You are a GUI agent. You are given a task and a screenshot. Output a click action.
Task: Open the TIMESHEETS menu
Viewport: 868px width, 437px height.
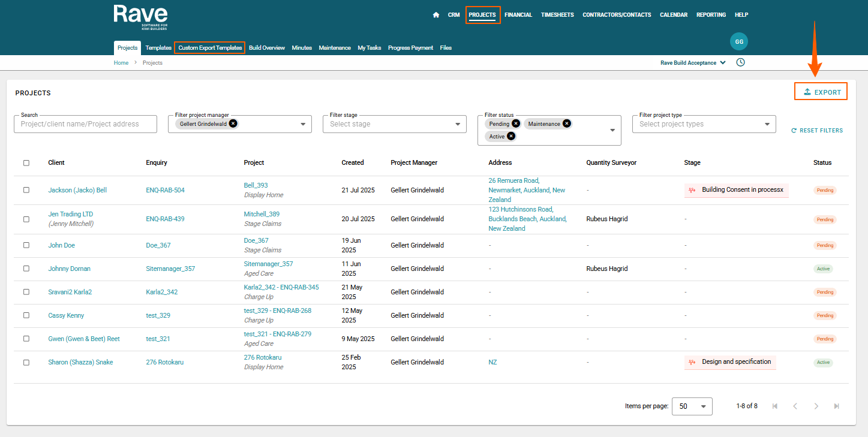(557, 15)
